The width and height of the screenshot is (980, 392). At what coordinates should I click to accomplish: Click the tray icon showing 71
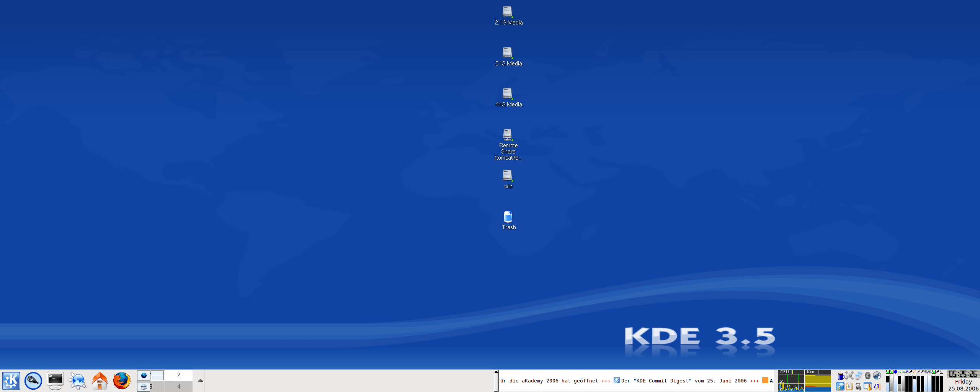click(x=877, y=386)
